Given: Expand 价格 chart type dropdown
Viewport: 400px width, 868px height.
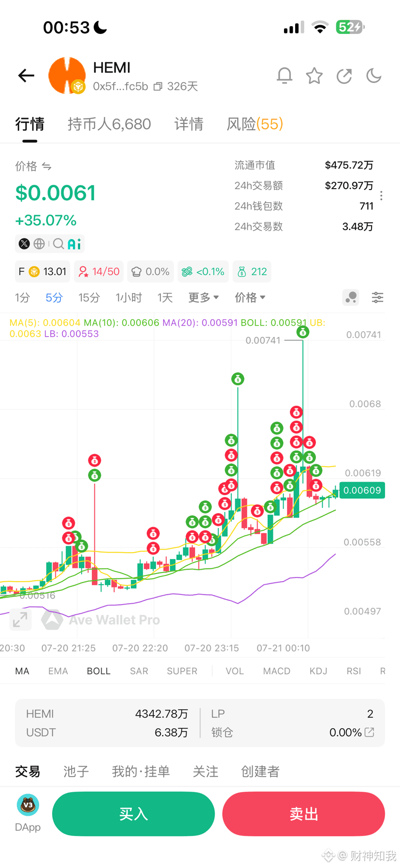Looking at the screenshot, I should point(250,297).
